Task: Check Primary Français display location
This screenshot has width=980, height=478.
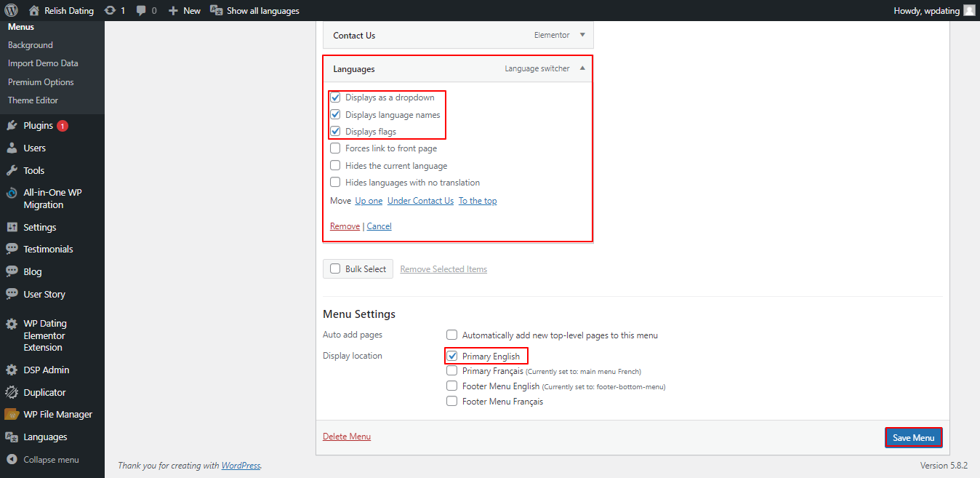Action: pos(452,371)
